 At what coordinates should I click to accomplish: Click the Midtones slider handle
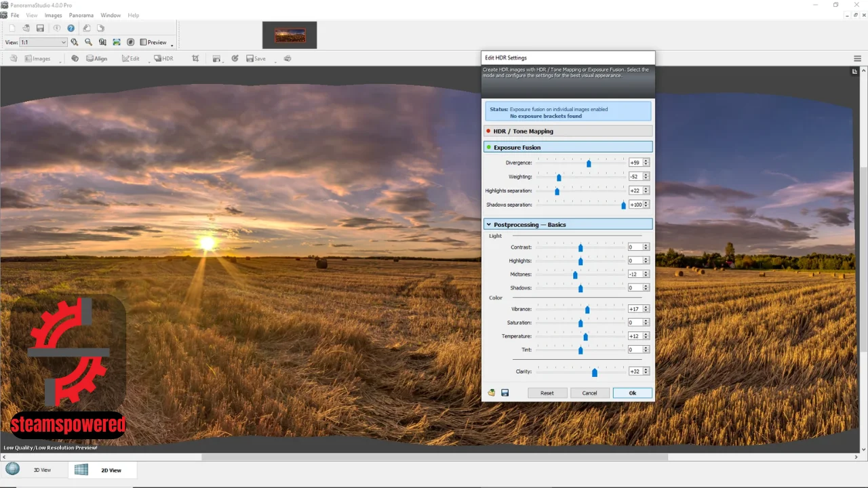(x=575, y=274)
